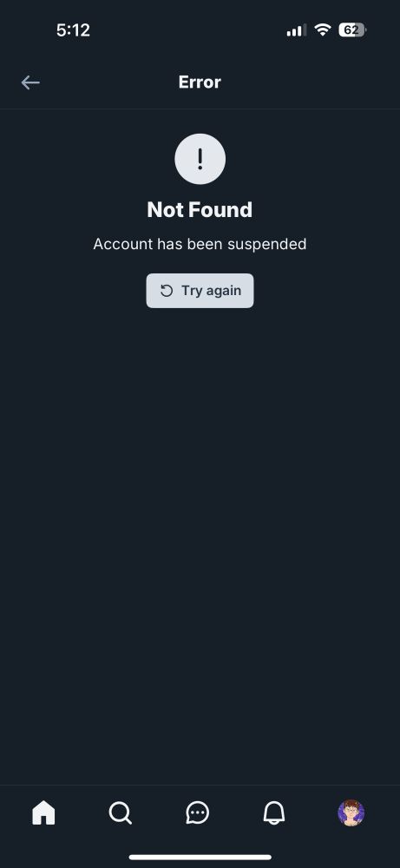This screenshot has height=868, width=400.
Task: Click the retry circular arrow icon
Action: [x=167, y=291]
